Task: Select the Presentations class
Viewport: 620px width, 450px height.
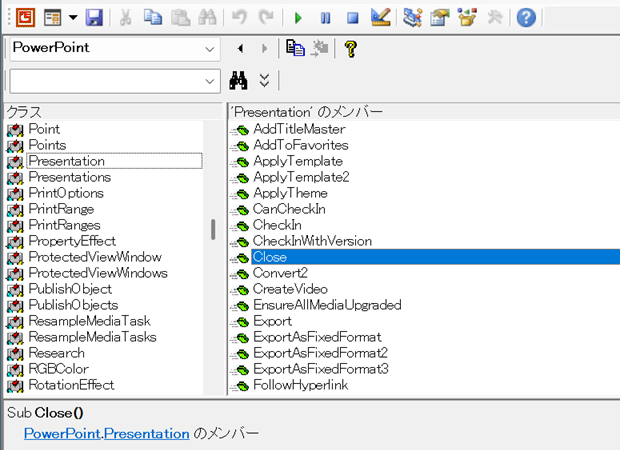Action: (x=70, y=177)
